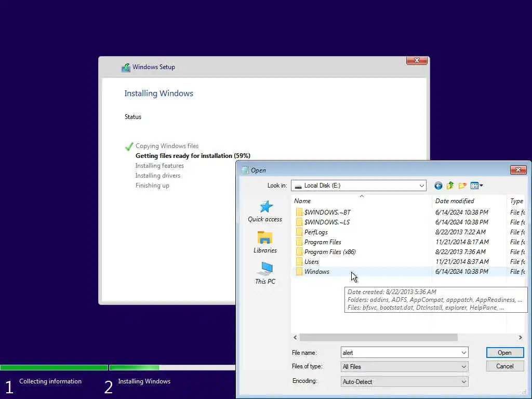The image size is (532, 399).
Task: Select the Windows folder icon
Action: point(299,271)
